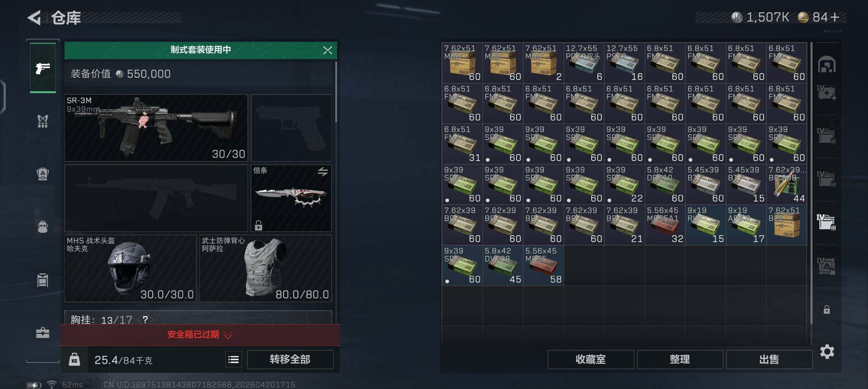Open warehouse settings gear icon

click(x=827, y=352)
